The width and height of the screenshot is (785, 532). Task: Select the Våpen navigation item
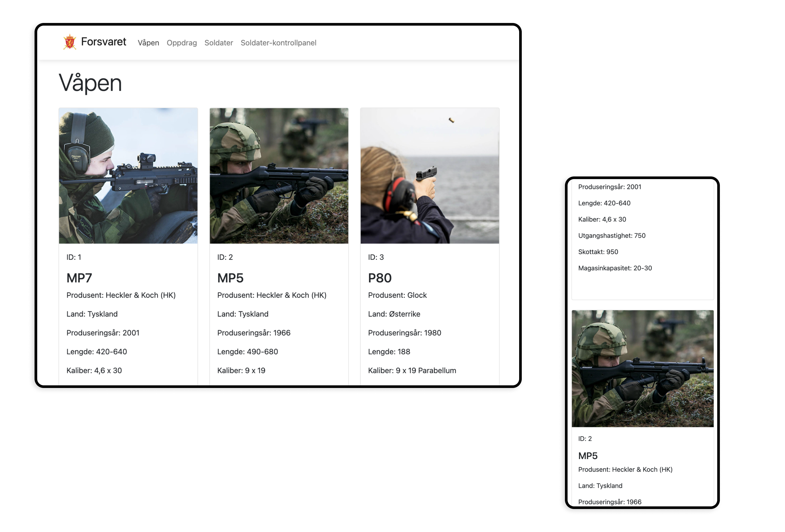pyautogui.click(x=148, y=43)
